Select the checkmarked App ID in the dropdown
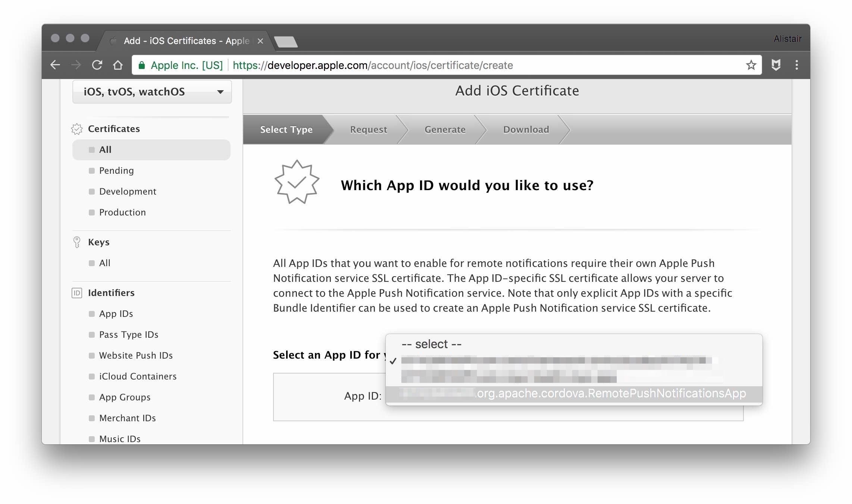Screen dimensions: 852x504 pos(522,361)
